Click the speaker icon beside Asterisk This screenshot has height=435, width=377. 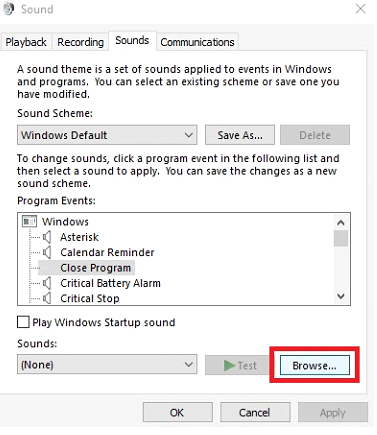click(x=47, y=237)
